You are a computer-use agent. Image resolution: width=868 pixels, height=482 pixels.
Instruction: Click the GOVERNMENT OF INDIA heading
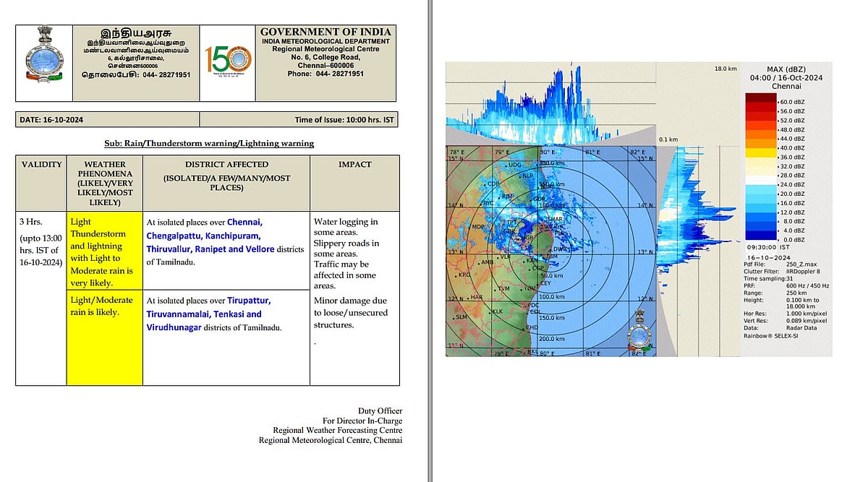tap(325, 32)
